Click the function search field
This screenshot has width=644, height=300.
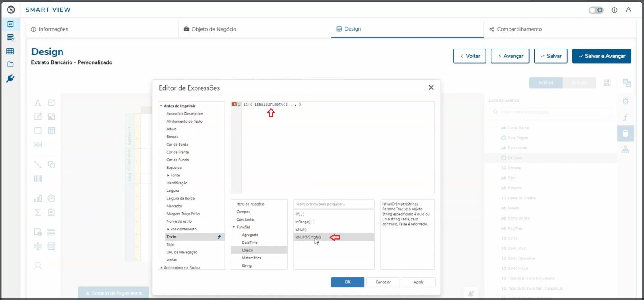tap(333, 204)
